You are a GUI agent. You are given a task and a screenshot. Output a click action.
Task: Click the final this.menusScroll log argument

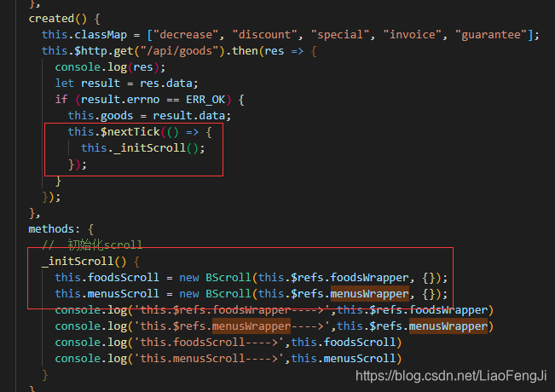coord(344,359)
